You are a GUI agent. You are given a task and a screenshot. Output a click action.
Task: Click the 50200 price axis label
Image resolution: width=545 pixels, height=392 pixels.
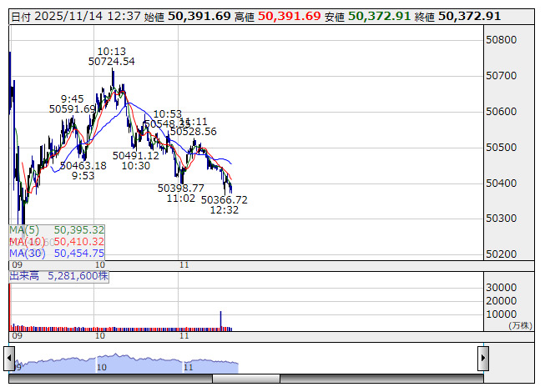(x=502, y=254)
